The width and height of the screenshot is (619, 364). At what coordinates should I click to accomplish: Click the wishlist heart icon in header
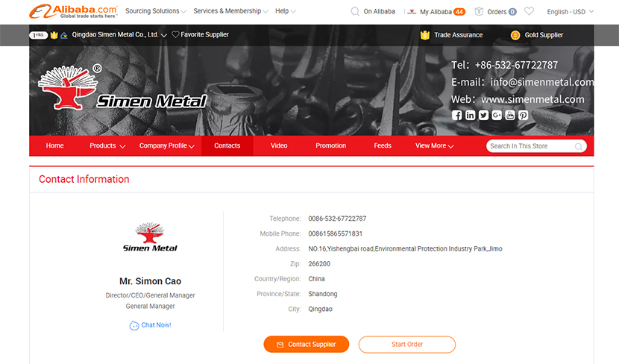tap(529, 11)
